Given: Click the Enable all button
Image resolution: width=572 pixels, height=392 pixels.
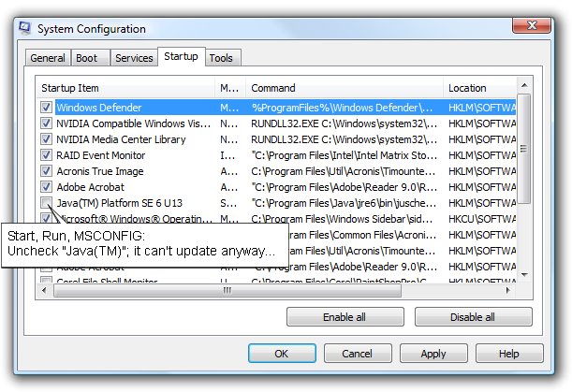Looking at the screenshot, I should click(x=345, y=317).
